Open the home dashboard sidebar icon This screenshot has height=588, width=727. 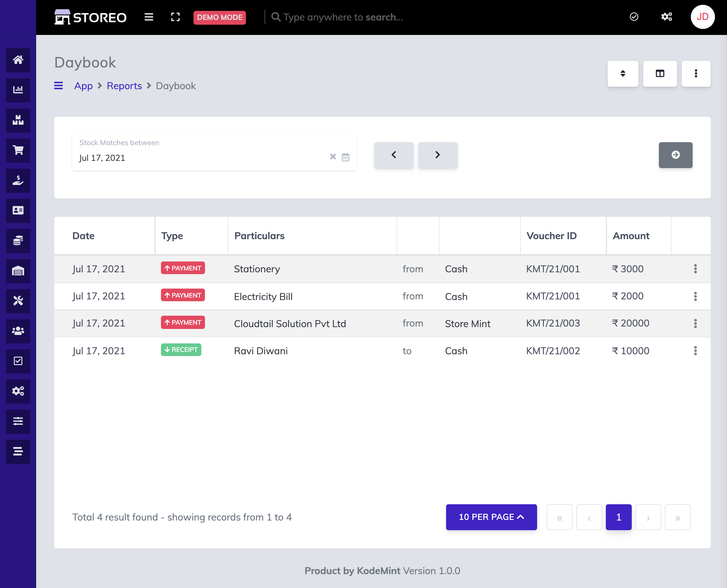coord(18,60)
